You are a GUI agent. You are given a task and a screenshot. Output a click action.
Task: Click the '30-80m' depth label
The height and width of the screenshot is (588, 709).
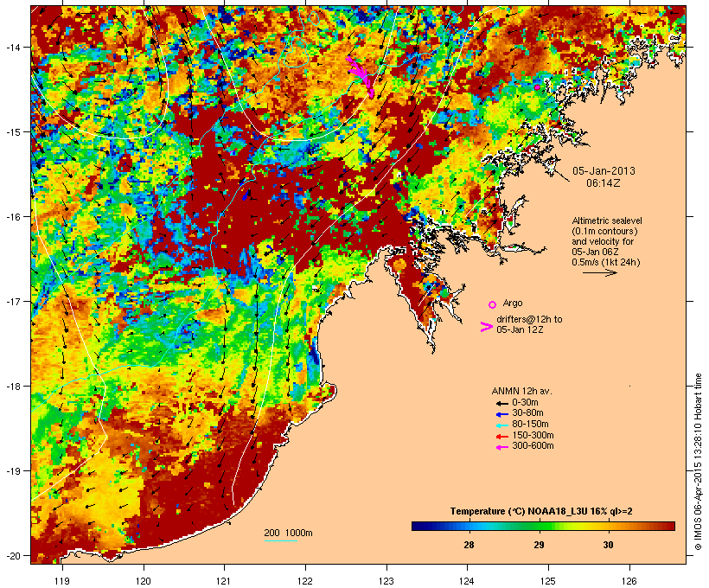pos(527,413)
